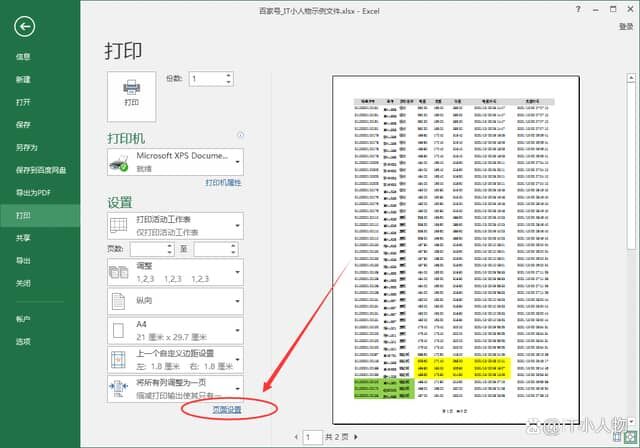This screenshot has width=640, height=448.
Task: Expand 将所有列调整为一页 scaling dropdown
Action: tap(175, 388)
